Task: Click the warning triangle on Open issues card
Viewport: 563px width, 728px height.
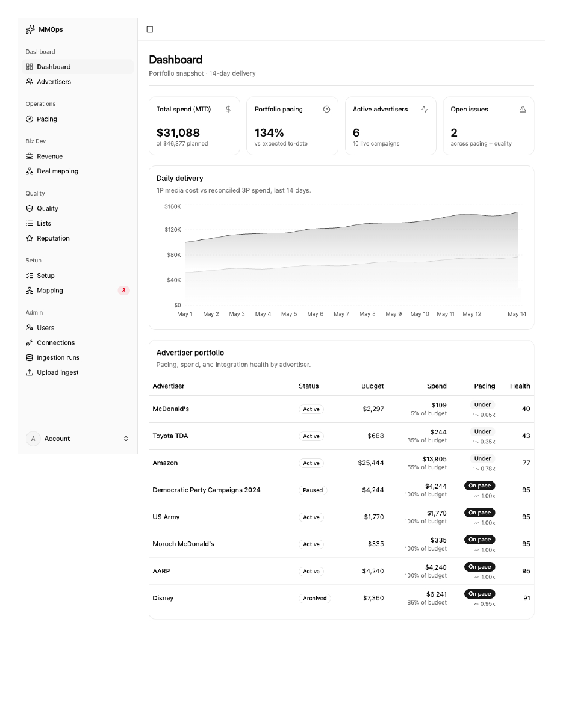Action: 523,110
